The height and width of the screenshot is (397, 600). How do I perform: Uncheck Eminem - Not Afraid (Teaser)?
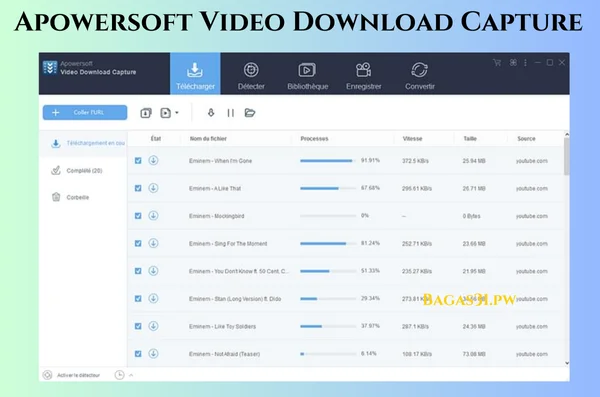(x=138, y=354)
